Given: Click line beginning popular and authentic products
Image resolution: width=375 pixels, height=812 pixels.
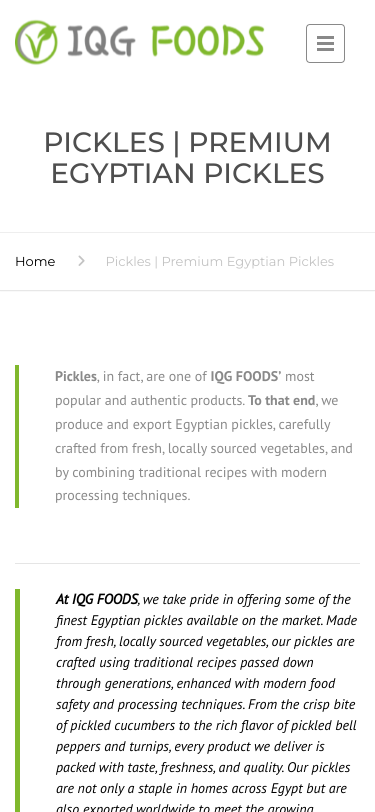Looking at the screenshot, I should (197, 400).
